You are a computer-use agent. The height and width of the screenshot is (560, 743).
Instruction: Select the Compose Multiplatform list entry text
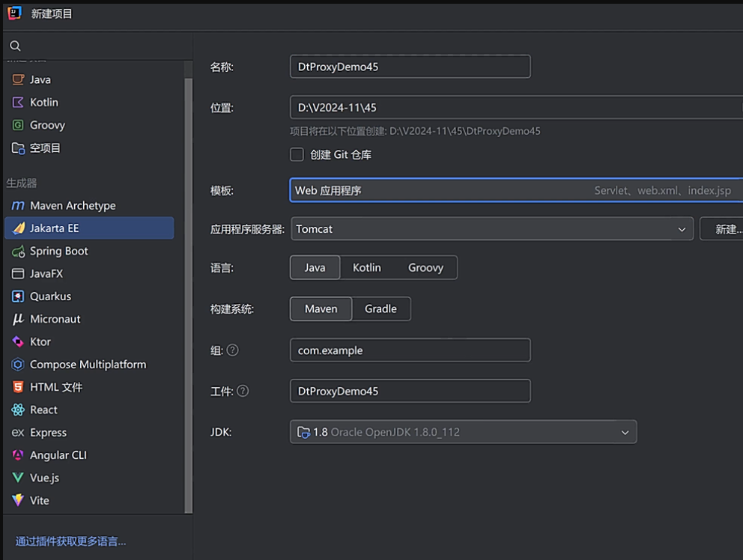88,365
